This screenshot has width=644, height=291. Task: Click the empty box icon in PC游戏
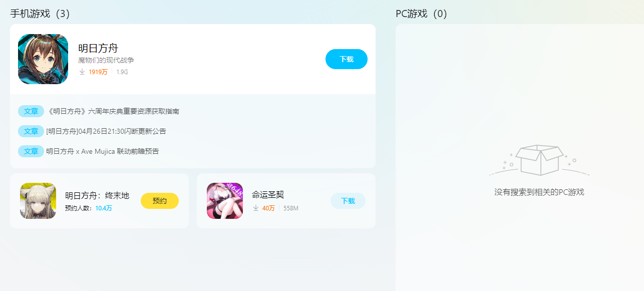539,160
